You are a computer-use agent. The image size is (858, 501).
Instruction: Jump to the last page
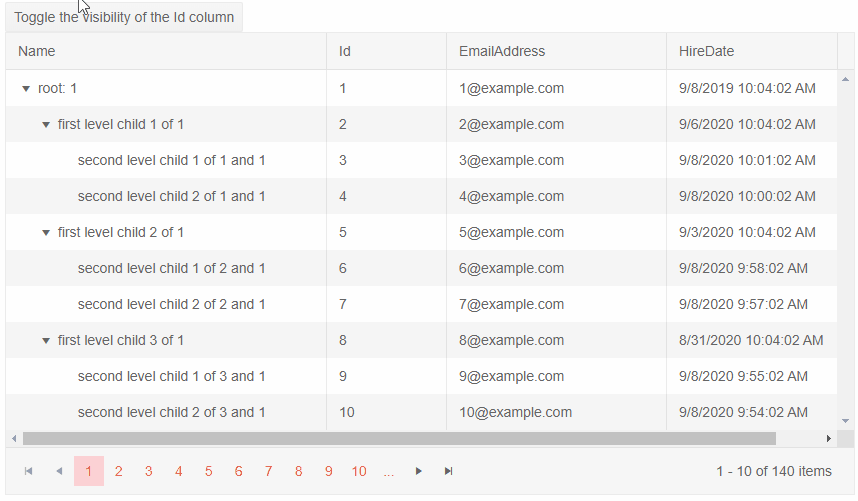(x=449, y=471)
